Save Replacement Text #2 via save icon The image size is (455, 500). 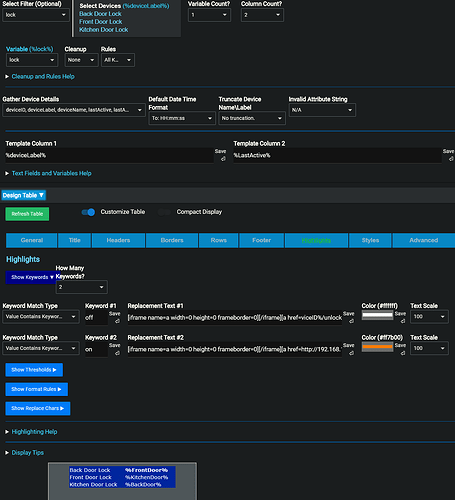pyautogui.click(x=351, y=353)
